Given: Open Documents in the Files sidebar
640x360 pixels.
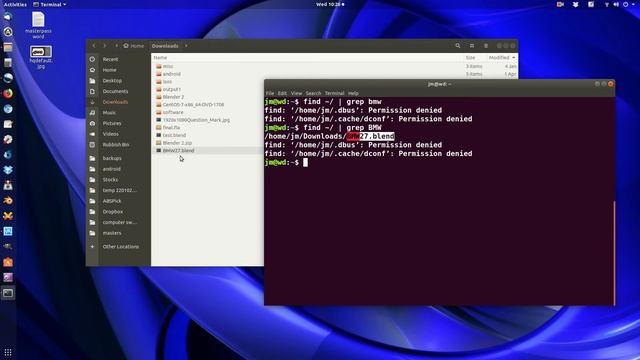Looking at the screenshot, I should [x=116, y=91].
